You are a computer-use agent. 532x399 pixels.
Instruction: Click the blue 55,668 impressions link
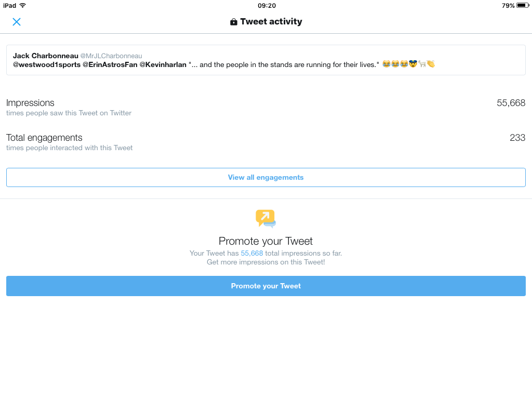point(252,253)
